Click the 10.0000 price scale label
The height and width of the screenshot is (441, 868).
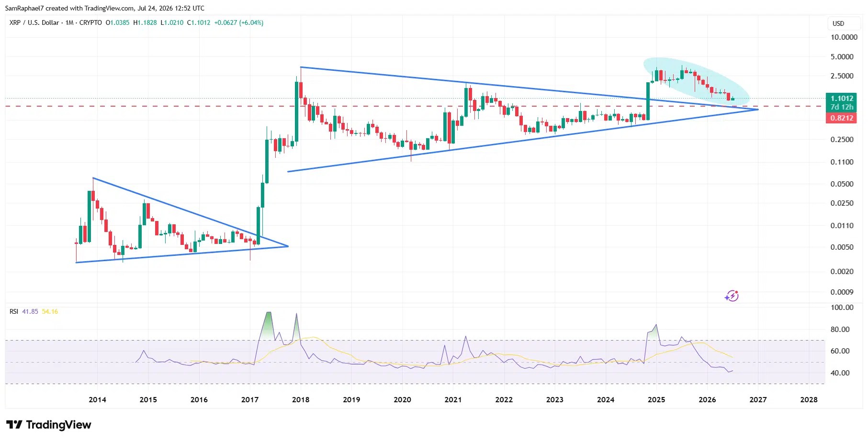coord(844,37)
